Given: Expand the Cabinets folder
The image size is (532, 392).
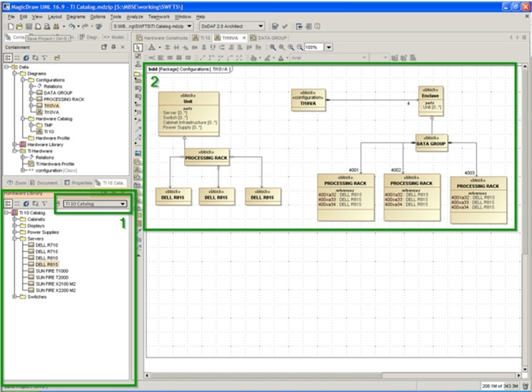Looking at the screenshot, I should [14, 220].
